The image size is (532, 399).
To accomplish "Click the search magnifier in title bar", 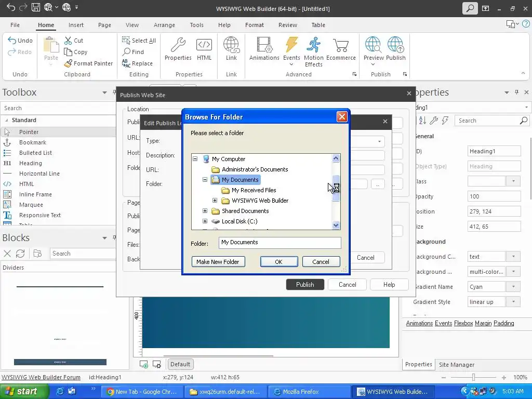I will coord(470,8).
